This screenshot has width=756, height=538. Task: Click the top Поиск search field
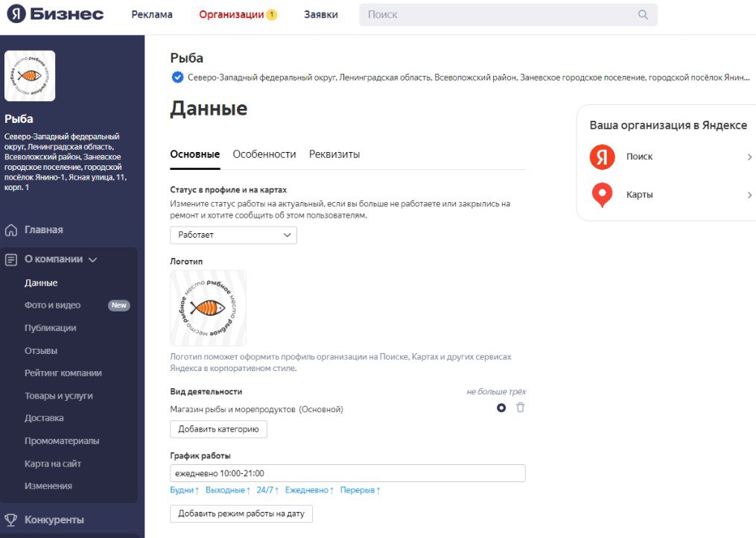508,14
